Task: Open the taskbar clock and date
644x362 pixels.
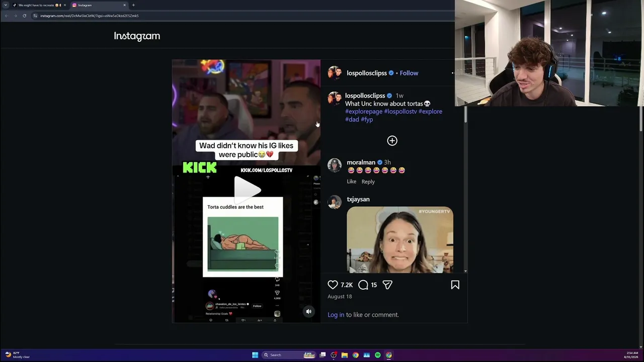Action: click(632, 355)
